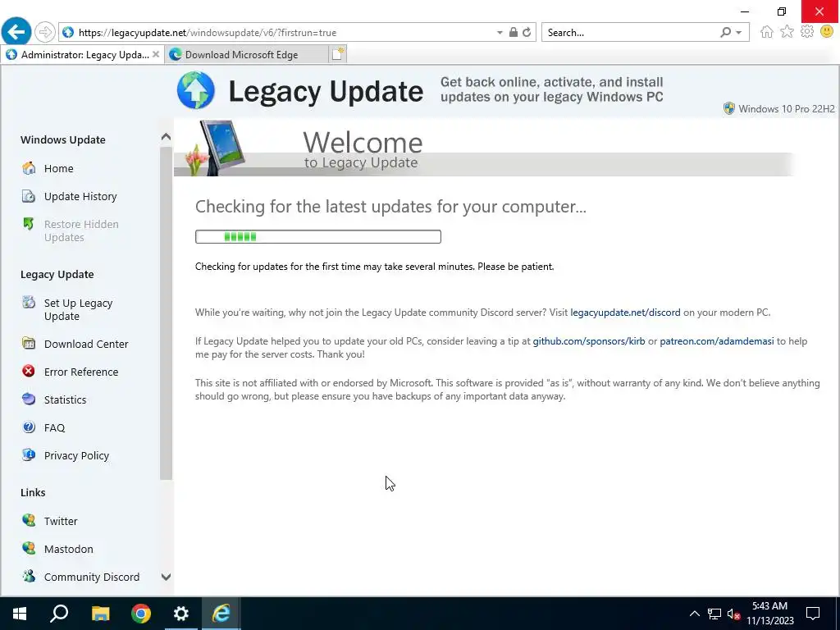The height and width of the screenshot is (630, 840).
Task: Click the Search... input box
Action: (x=631, y=33)
